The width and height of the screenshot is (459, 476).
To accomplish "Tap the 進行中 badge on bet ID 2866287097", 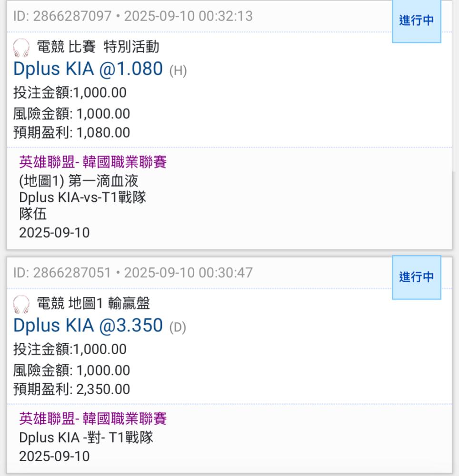I will tap(416, 21).
